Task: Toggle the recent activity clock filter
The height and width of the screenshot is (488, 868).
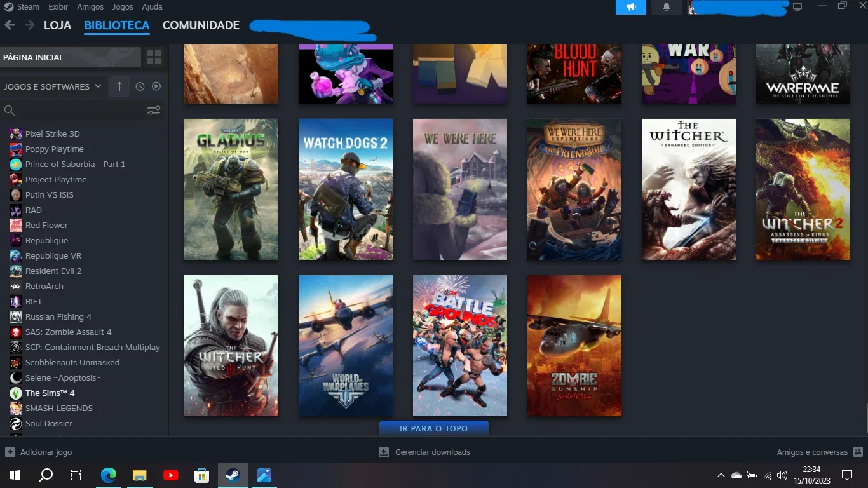Action: point(140,86)
